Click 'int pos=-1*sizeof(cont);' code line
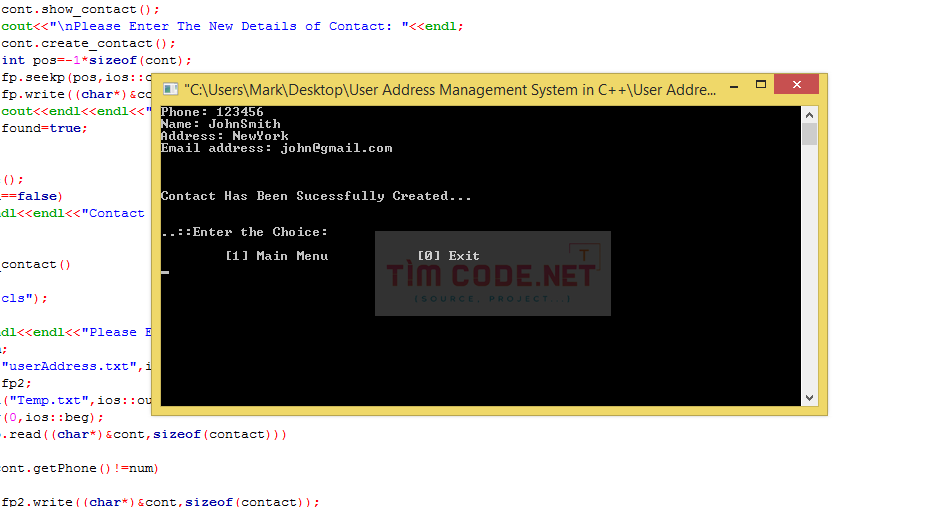 pyautogui.click(x=97, y=60)
